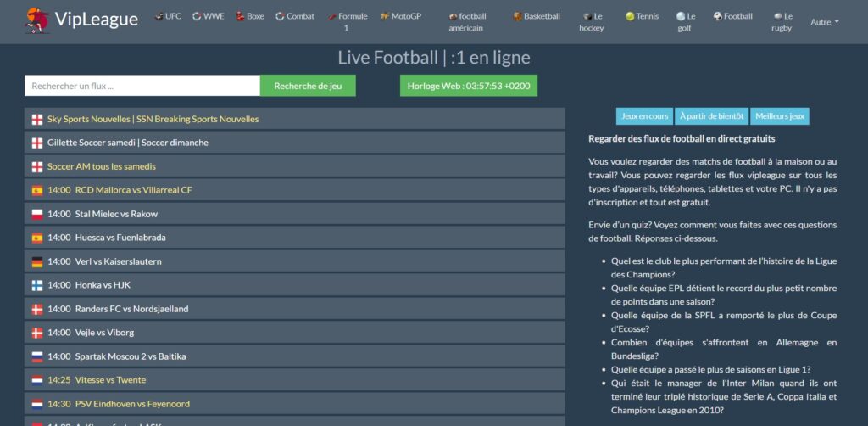Click the Horloge Web clock button
The height and width of the screenshot is (426, 868).
(468, 86)
